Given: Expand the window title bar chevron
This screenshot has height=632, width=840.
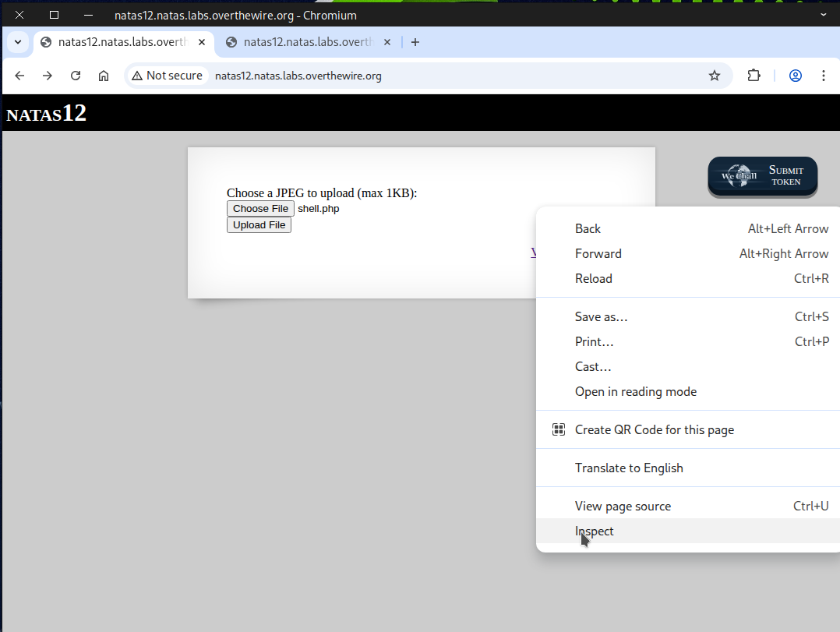Looking at the screenshot, I should pyautogui.click(x=824, y=14).
